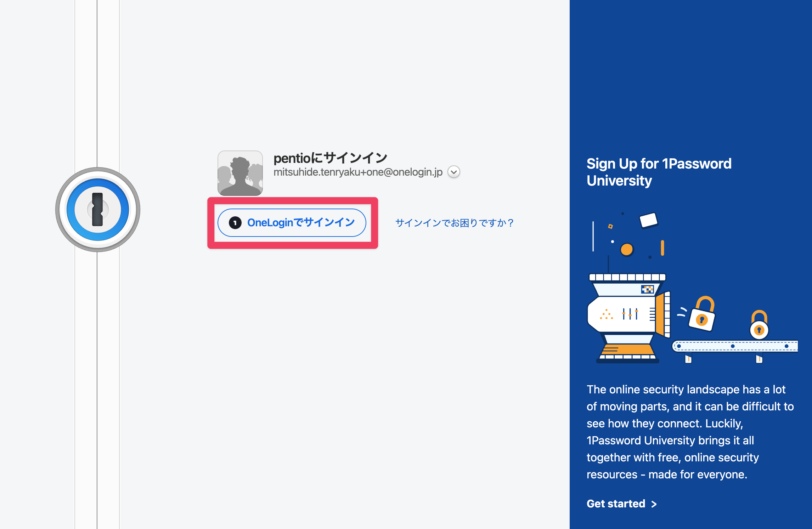Click the University description paragraph text
The image size is (812, 529).
[x=690, y=432]
